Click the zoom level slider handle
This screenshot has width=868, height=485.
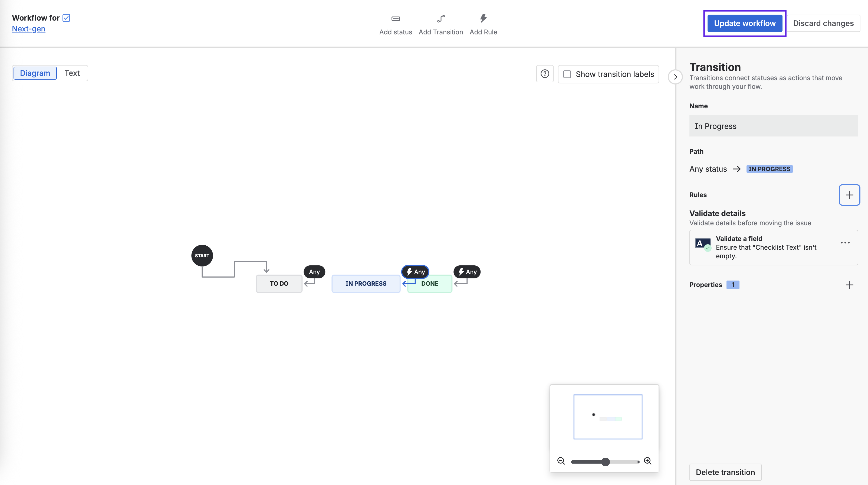(x=606, y=462)
